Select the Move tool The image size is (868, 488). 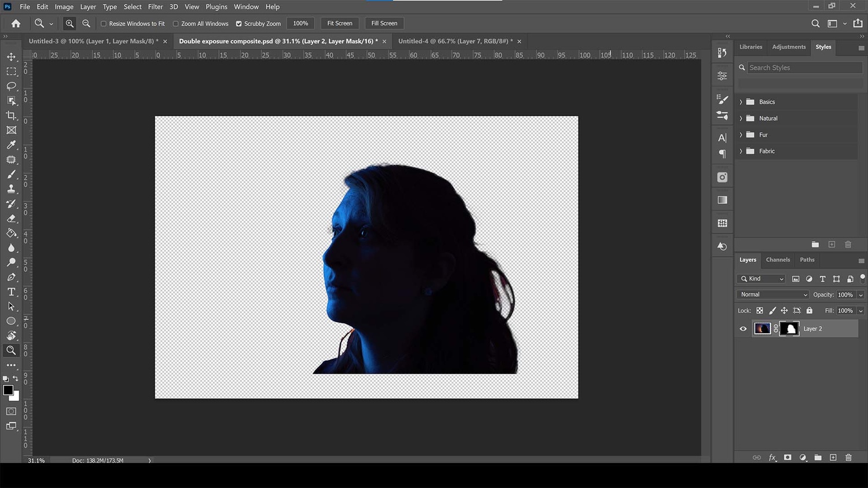(x=11, y=57)
